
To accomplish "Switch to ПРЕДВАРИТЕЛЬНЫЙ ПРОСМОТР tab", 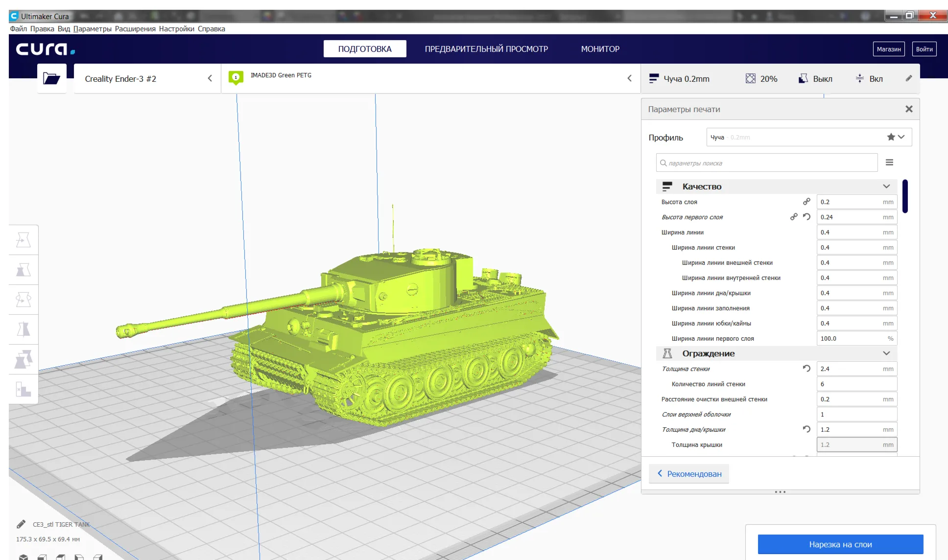I will pos(486,49).
